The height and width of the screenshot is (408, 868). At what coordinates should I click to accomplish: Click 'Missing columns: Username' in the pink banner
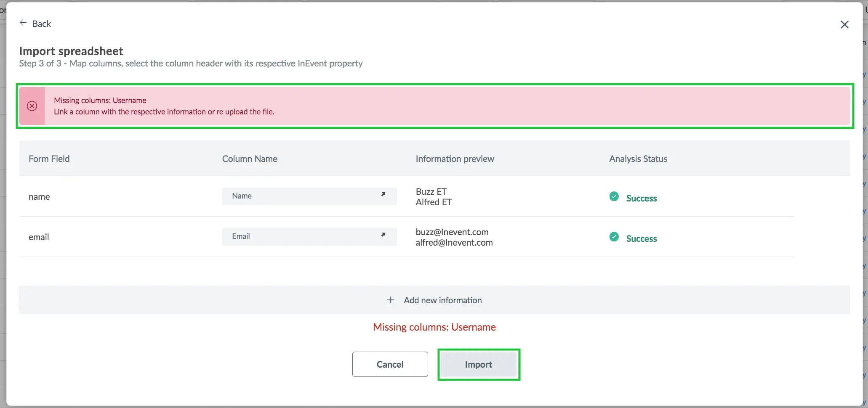(100, 101)
